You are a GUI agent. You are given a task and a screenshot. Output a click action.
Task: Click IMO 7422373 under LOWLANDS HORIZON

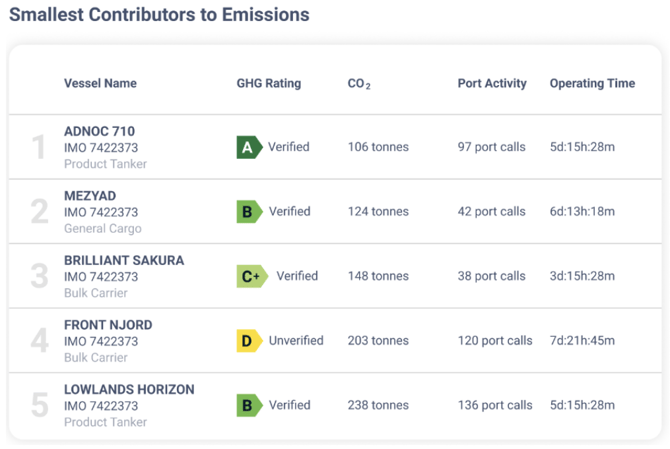pyautogui.click(x=101, y=406)
